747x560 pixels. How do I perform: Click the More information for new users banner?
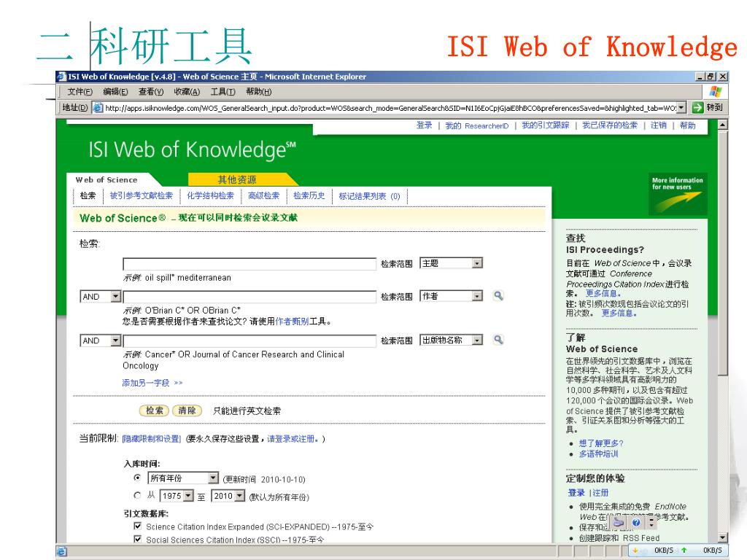tap(678, 194)
